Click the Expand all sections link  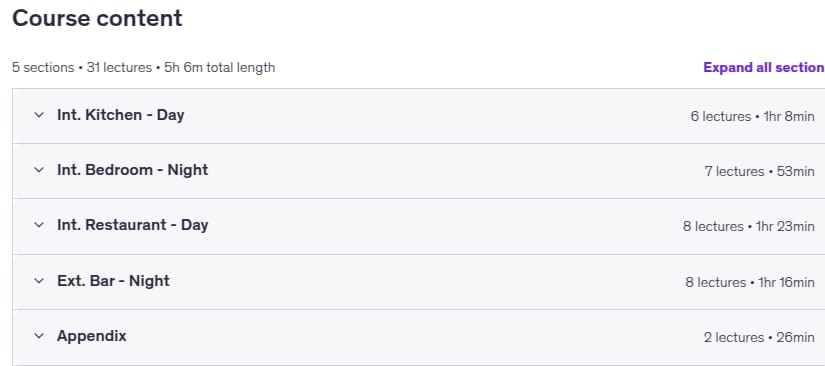point(764,67)
